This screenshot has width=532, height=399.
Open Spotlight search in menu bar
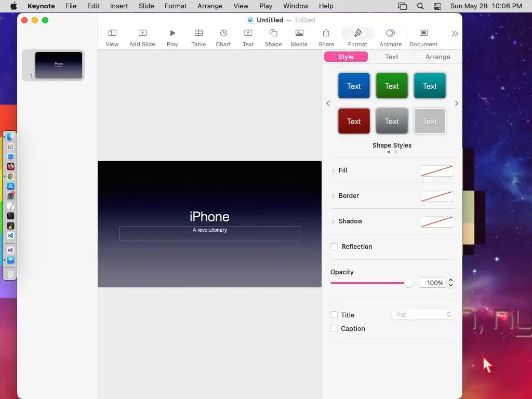click(420, 6)
